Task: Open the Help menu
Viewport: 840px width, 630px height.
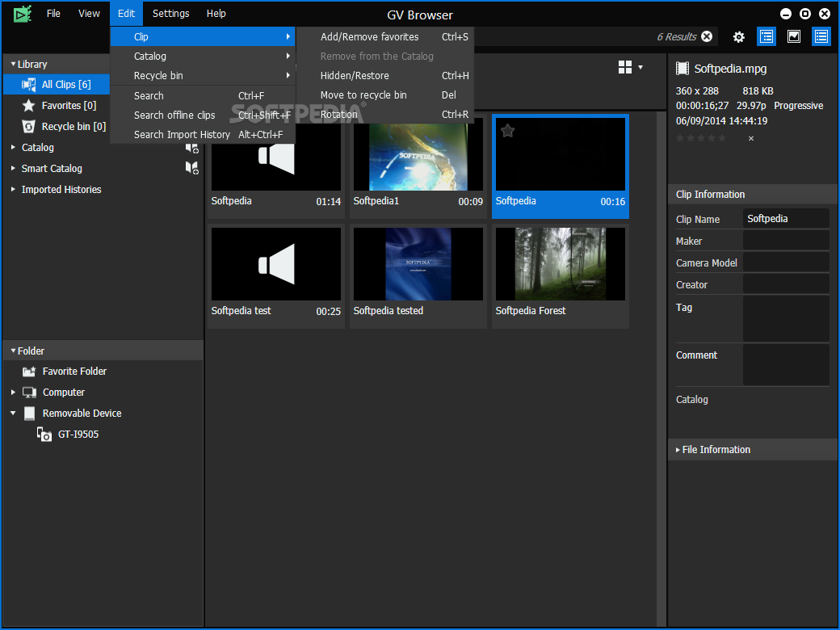Action: coord(216,14)
